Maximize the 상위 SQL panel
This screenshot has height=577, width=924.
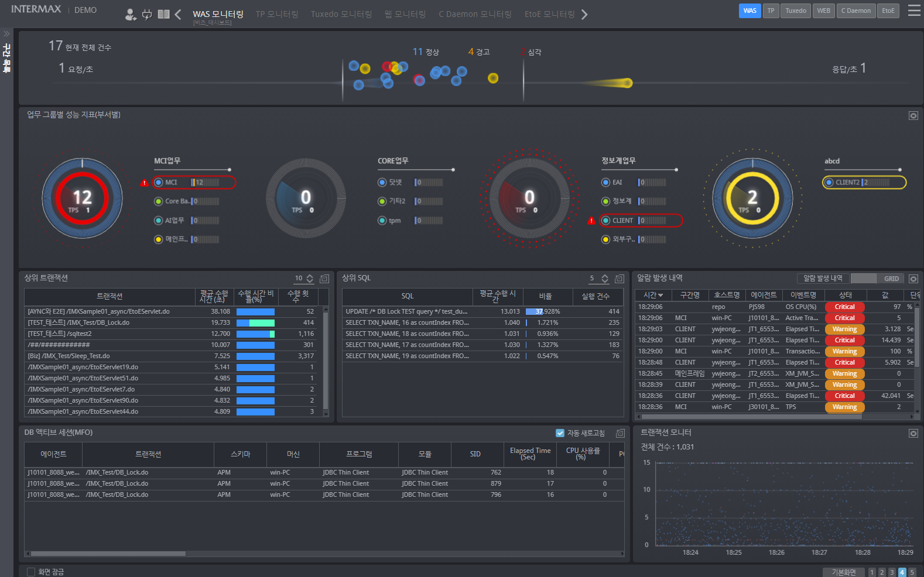(x=619, y=279)
